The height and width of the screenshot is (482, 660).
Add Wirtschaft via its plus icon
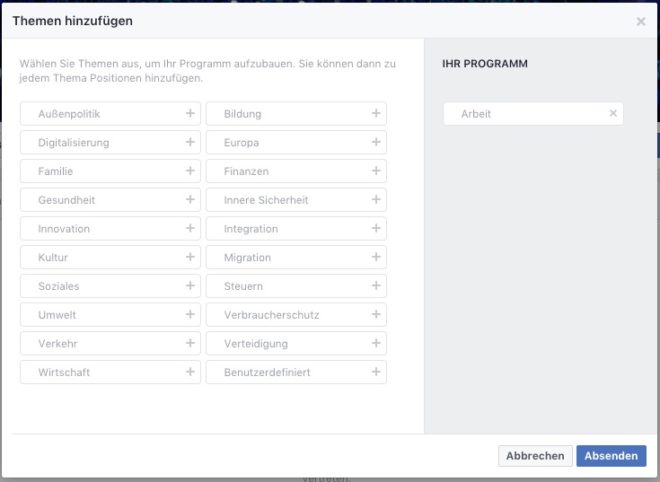[x=190, y=372]
